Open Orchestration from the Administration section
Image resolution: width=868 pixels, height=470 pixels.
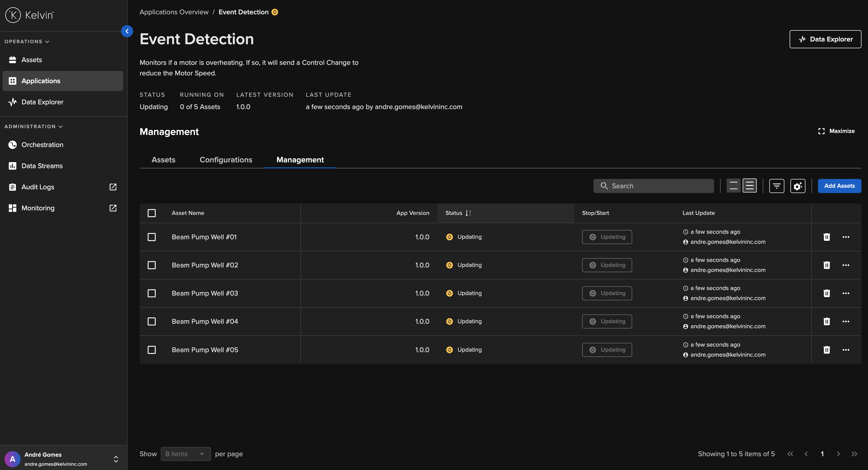click(x=42, y=144)
